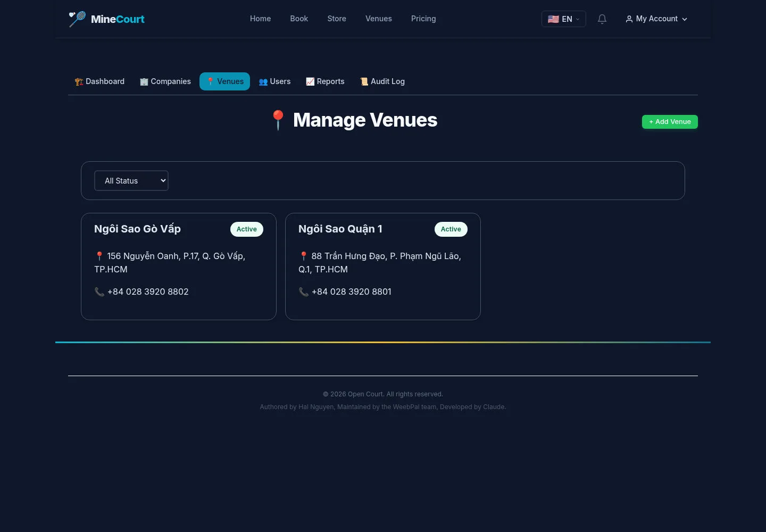Click the location pin beside Nguyễn Oanh address
This screenshot has width=766, height=532.
pos(99,256)
